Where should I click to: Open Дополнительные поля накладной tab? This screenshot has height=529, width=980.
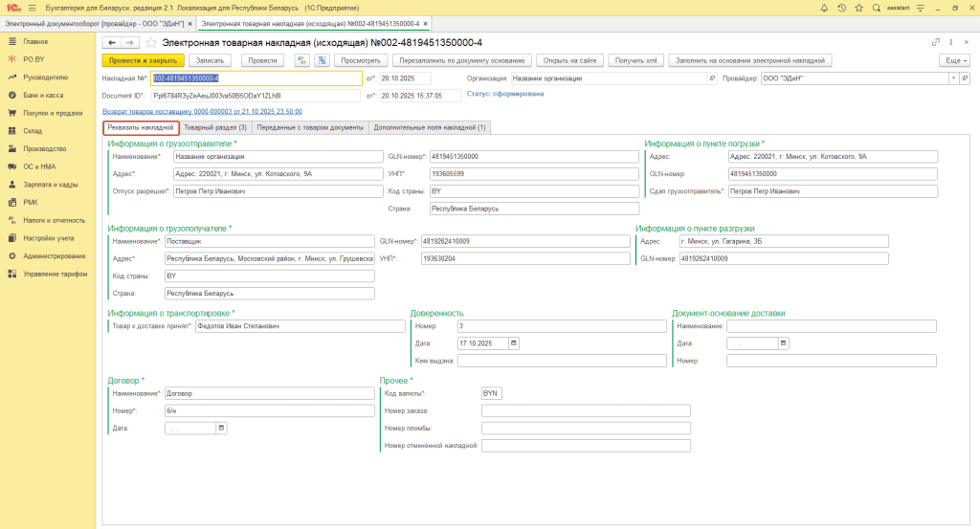429,127
